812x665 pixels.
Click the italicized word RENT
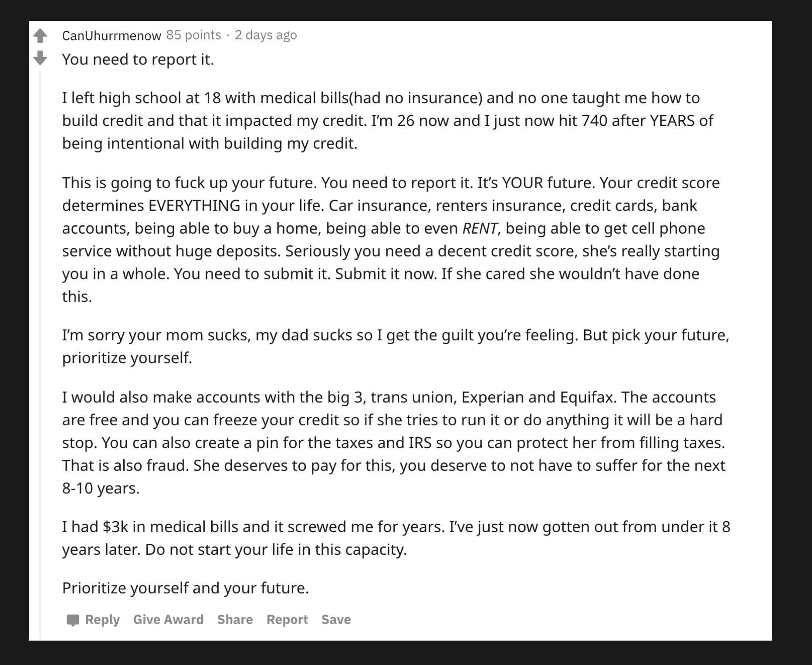(480, 228)
